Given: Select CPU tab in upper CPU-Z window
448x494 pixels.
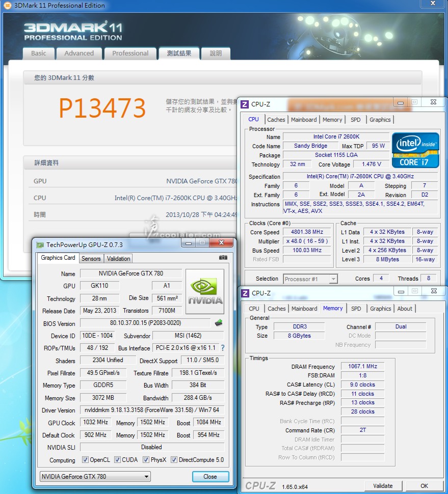Looking at the screenshot, I should 253,119.
